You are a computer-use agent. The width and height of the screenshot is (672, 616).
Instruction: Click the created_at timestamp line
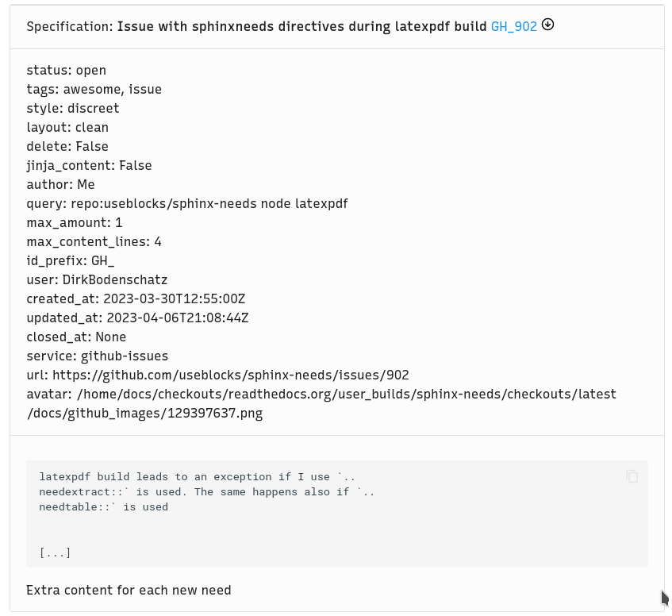coord(136,299)
